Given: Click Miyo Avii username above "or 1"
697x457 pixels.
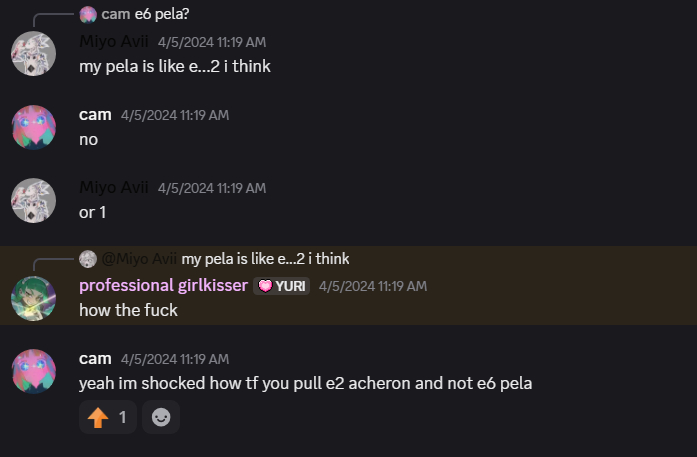Looking at the screenshot, I should point(113,188).
